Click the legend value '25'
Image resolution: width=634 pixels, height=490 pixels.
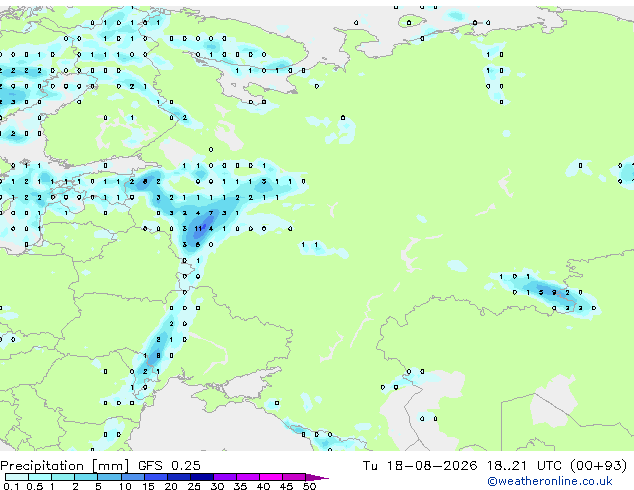tap(194, 486)
